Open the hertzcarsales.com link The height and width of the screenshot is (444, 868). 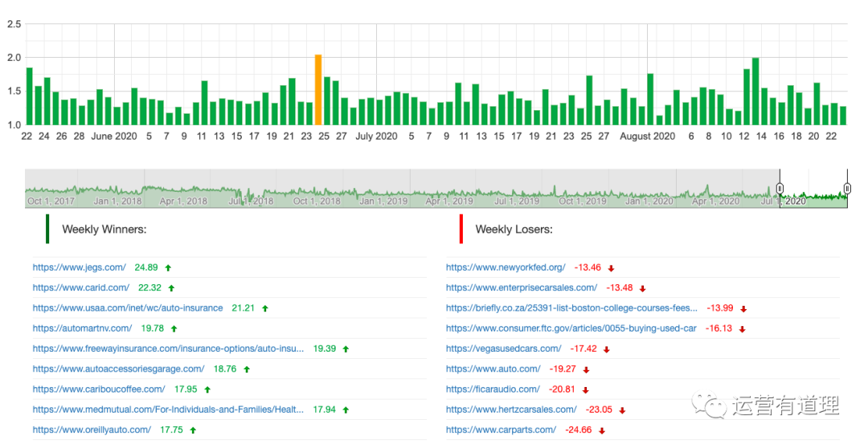coord(511,409)
